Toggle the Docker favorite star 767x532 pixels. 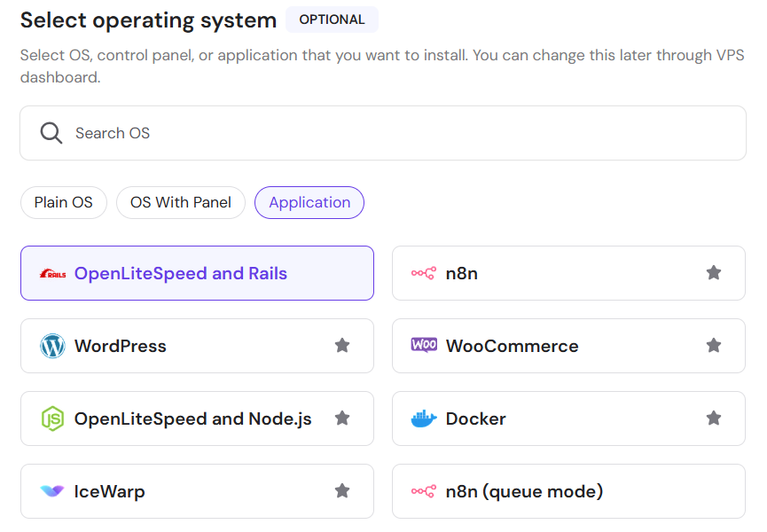pyautogui.click(x=714, y=419)
